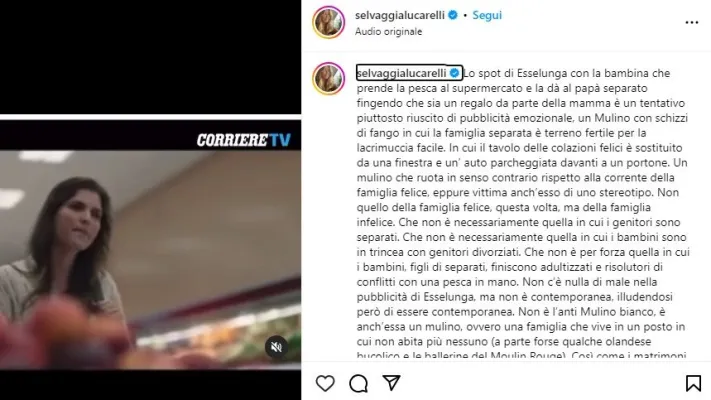The image size is (711, 400).
Task: Click the black bar below the video
Action: tap(150, 385)
